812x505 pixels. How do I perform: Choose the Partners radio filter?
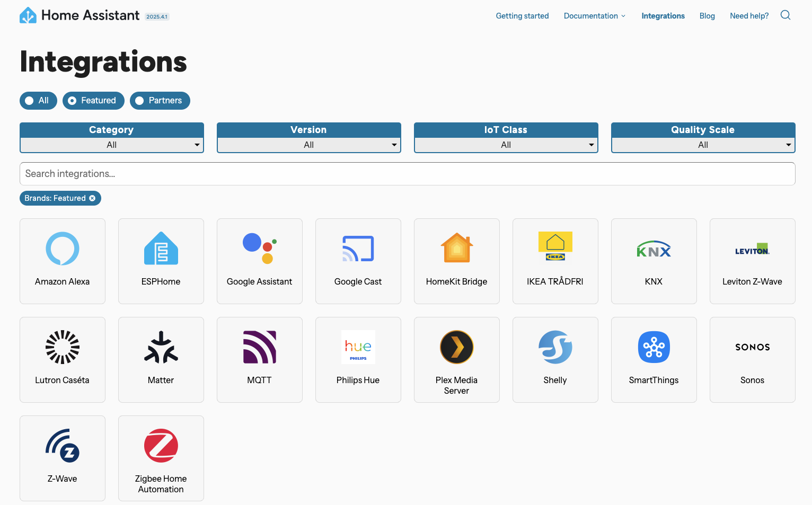140,101
